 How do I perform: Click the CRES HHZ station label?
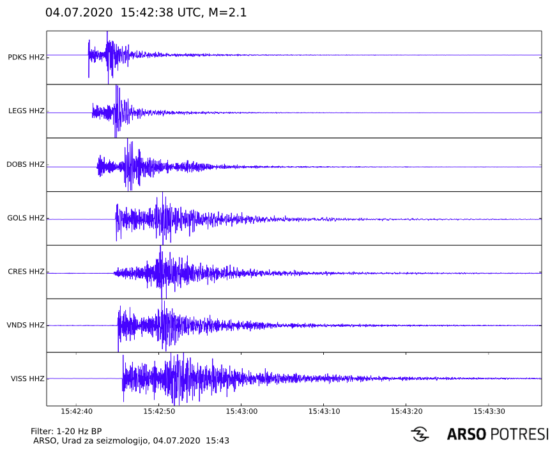point(26,272)
